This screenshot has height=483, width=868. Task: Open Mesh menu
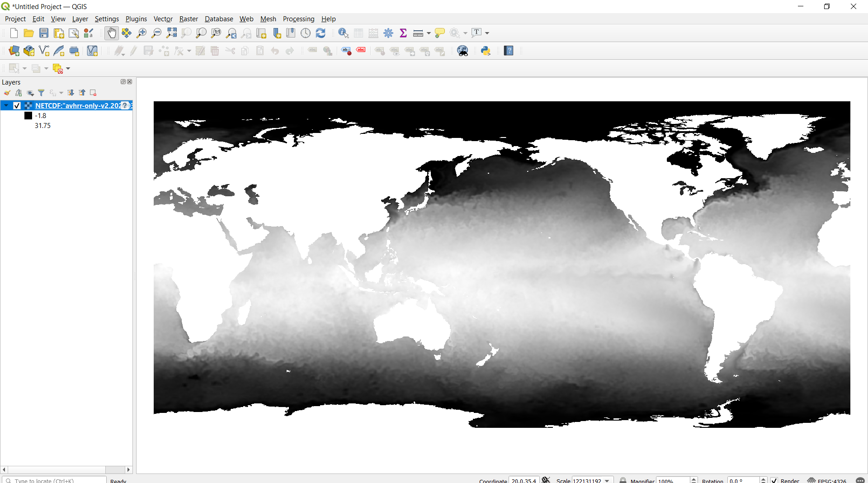(x=268, y=19)
